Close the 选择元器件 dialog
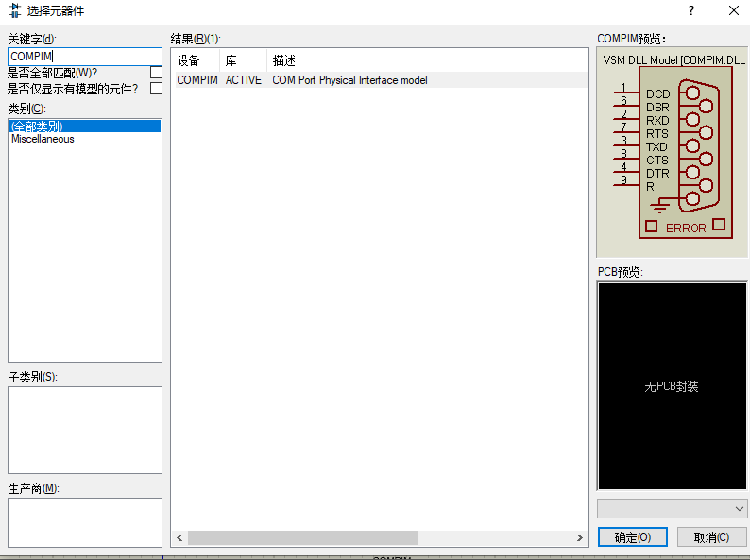The height and width of the screenshot is (560, 750). [x=734, y=11]
